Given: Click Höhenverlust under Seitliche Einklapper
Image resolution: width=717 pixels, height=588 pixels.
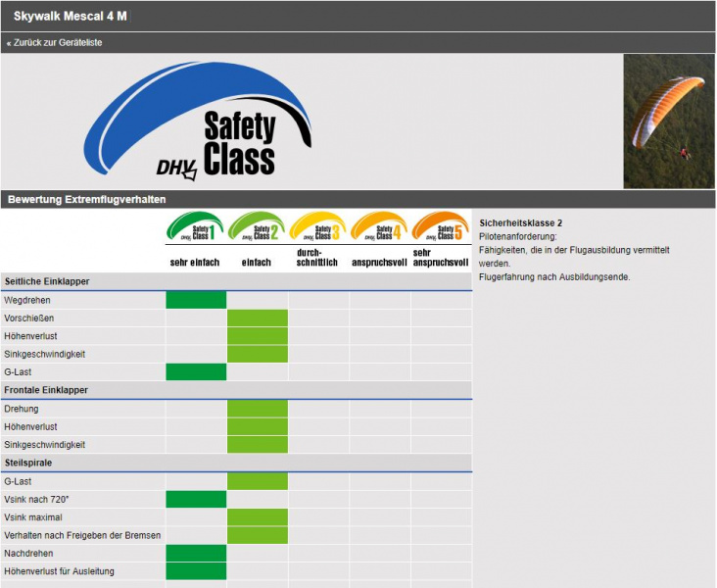Looking at the screenshot, I should (x=30, y=336).
